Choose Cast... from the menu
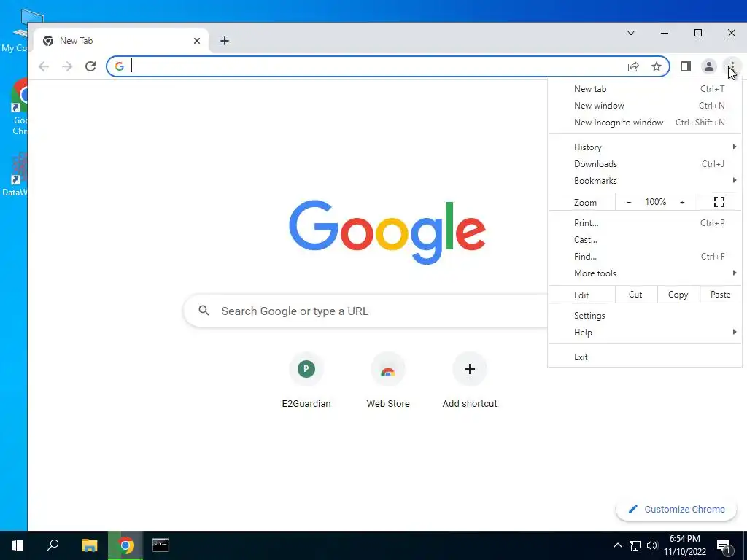Viewport: 747px width, 560px height. (x=645, y=239)
